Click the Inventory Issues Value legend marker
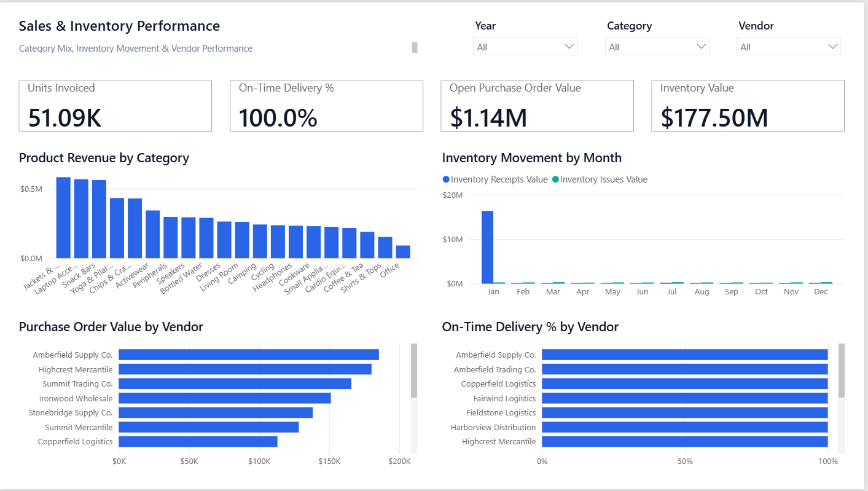The width and height of the screenshot is (868, 491). pos(555,179)
